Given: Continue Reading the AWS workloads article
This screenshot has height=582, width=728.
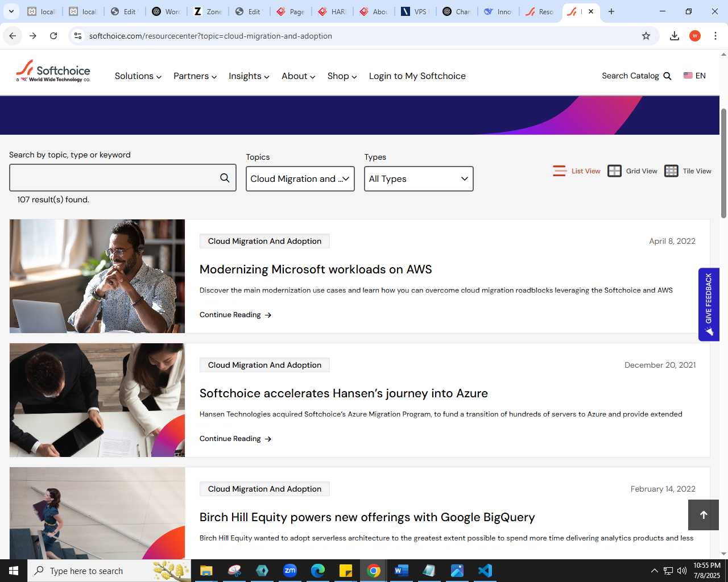Looking at the screenshot, I should coord(235,315).
